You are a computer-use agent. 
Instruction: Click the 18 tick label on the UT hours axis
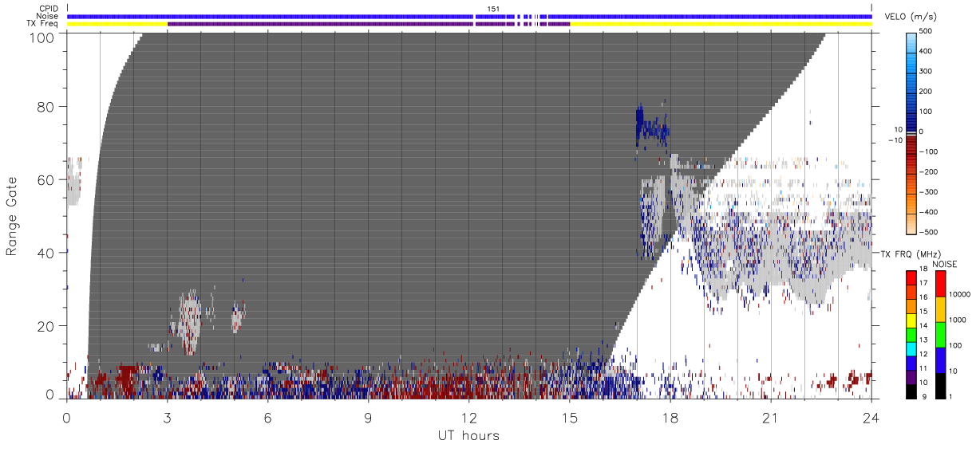tap(670, 418)
